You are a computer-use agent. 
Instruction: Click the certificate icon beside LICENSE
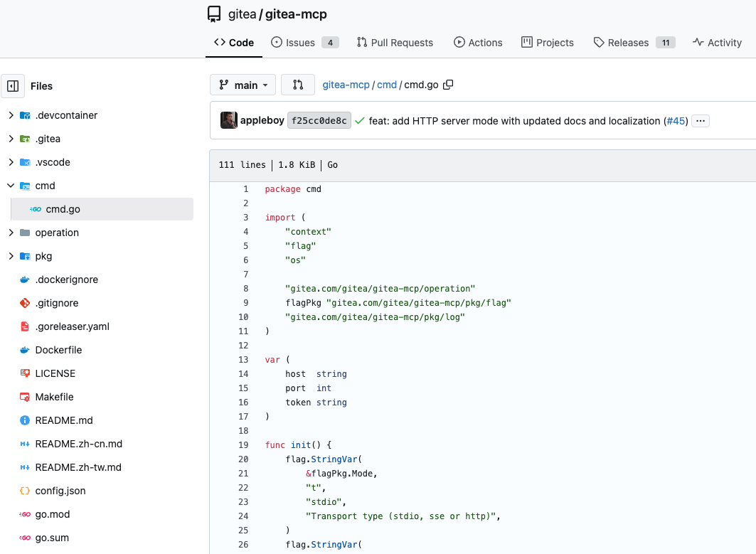point(25,373)
